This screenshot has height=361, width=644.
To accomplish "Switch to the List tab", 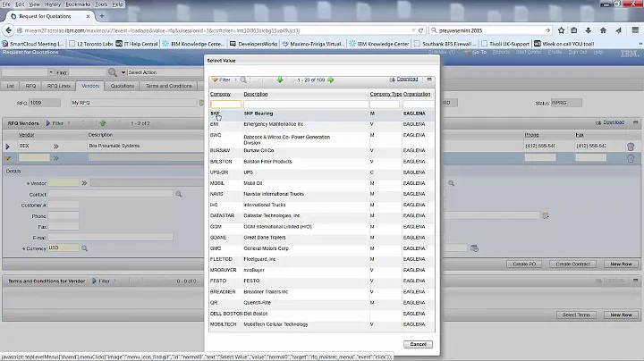I will (11, 86).
